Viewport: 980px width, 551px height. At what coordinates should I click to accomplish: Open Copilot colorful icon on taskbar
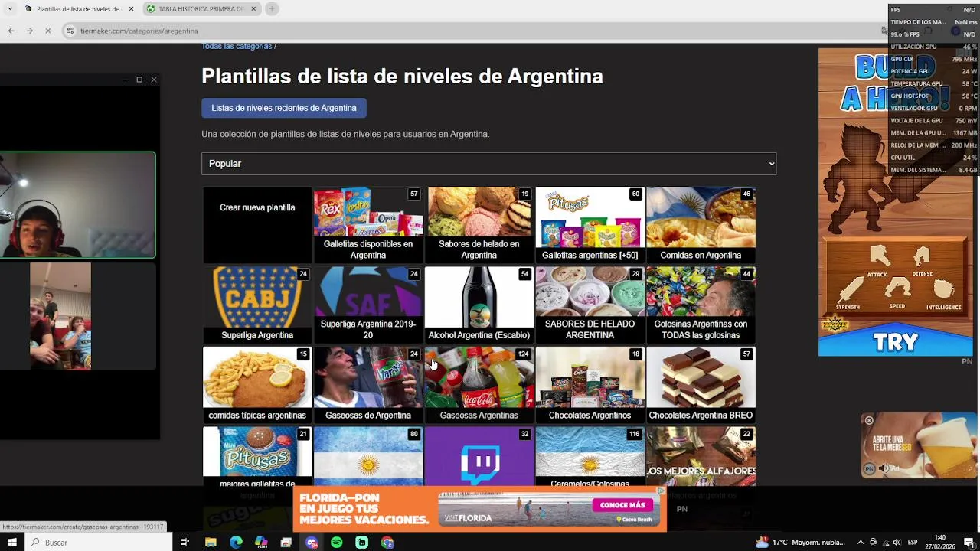[x=261, y=543]
